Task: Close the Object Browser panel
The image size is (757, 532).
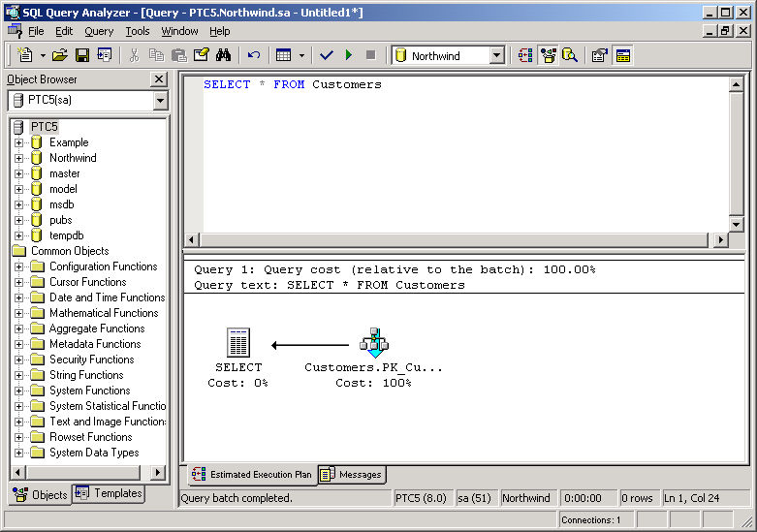Action: (159, 79)
